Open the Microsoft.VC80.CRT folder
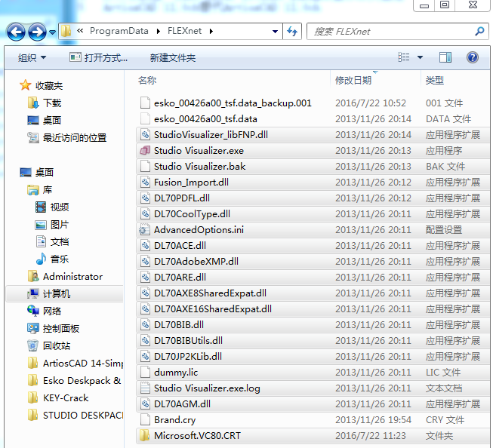Viewport: 493px width, 448px height. click(x=196, y=436)
